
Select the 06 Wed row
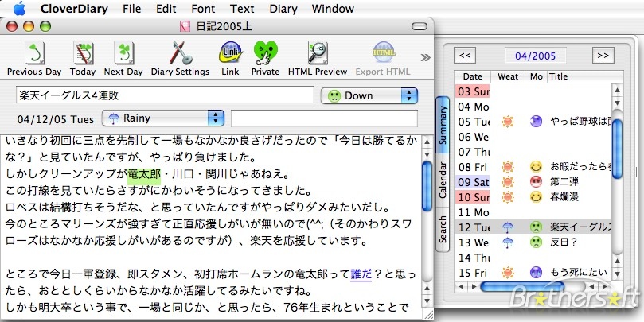click(533, 137)
